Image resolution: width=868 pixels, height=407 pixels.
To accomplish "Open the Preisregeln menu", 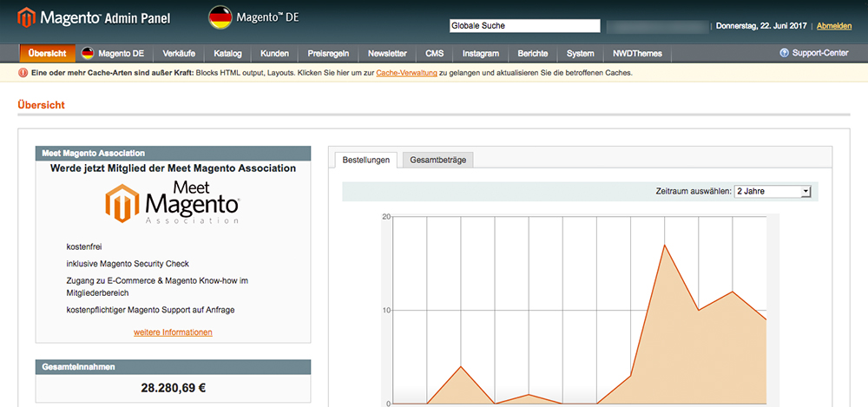I will point(328,54).
